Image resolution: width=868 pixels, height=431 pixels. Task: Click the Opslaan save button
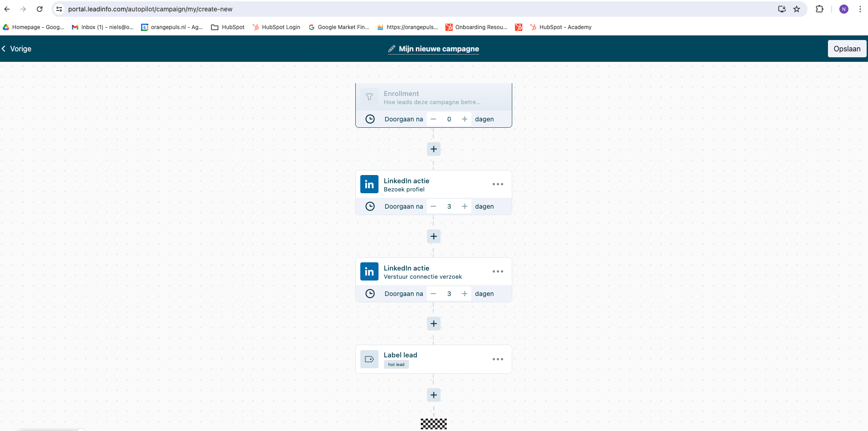coord(847,49)
